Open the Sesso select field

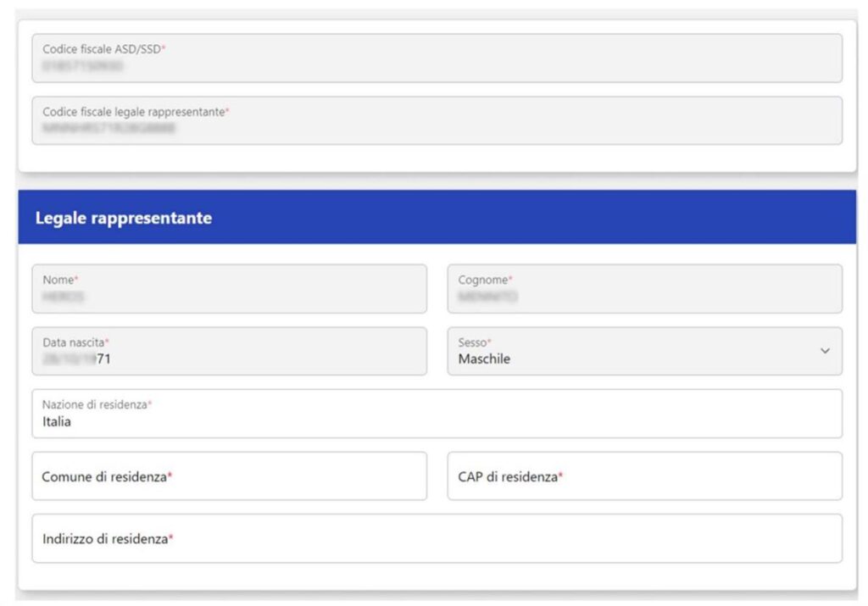coord(644,351)
